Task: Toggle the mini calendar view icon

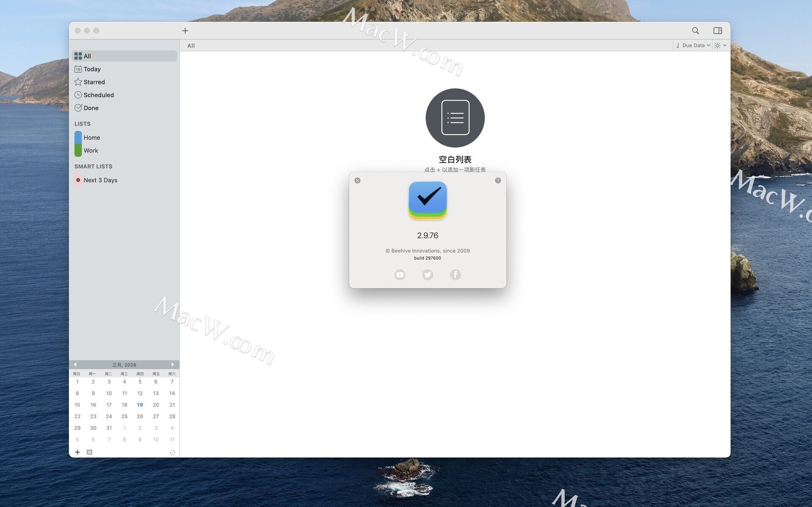Action: coord(89,452)
